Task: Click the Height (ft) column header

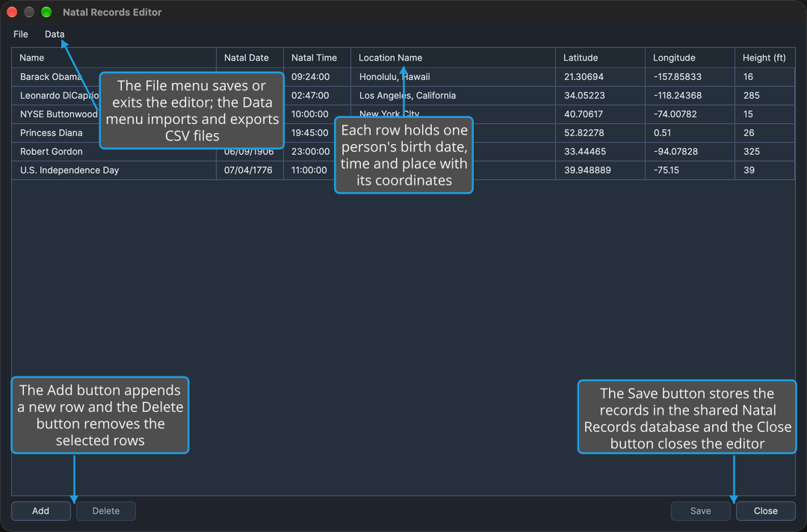Action: (765, 58)
